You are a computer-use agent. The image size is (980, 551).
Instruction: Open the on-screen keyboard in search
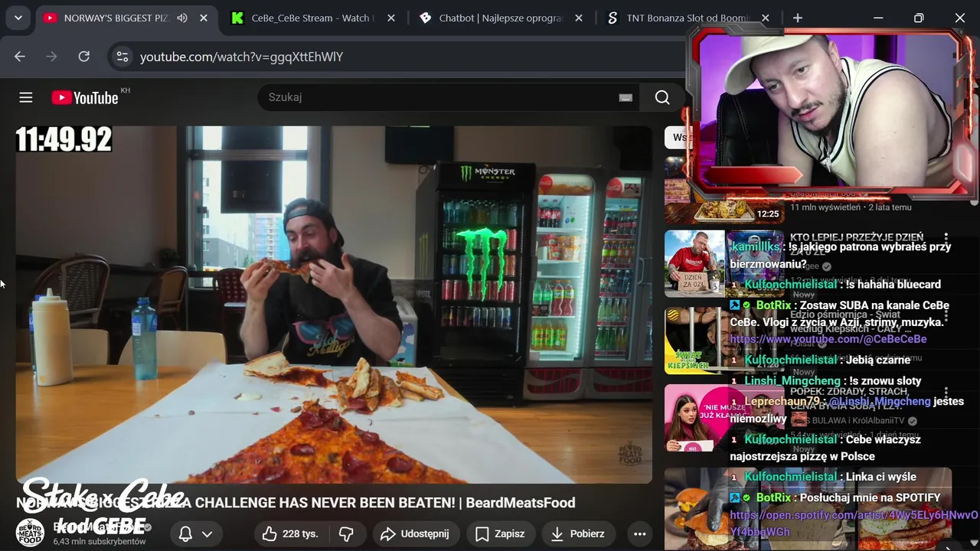pos(626,97)
